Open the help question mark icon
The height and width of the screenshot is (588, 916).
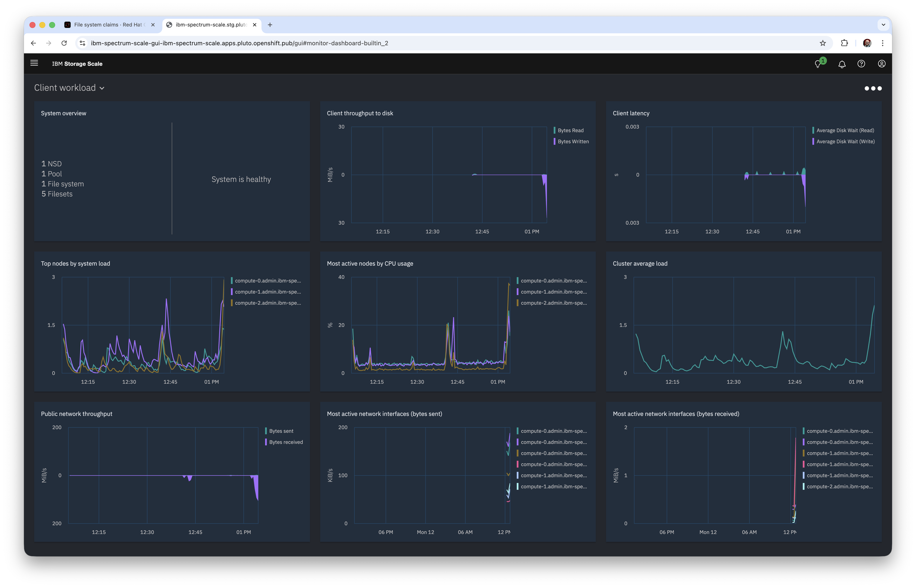pos(861,64)
